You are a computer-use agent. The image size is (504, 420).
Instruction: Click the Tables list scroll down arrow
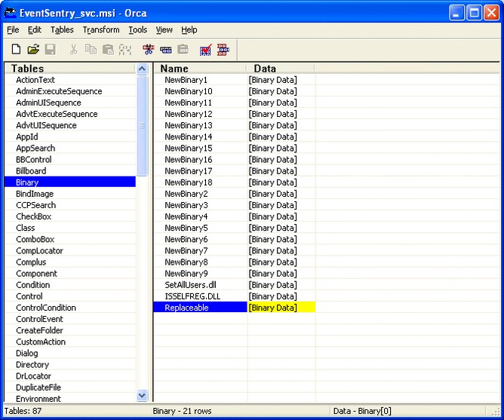[142, 395]
